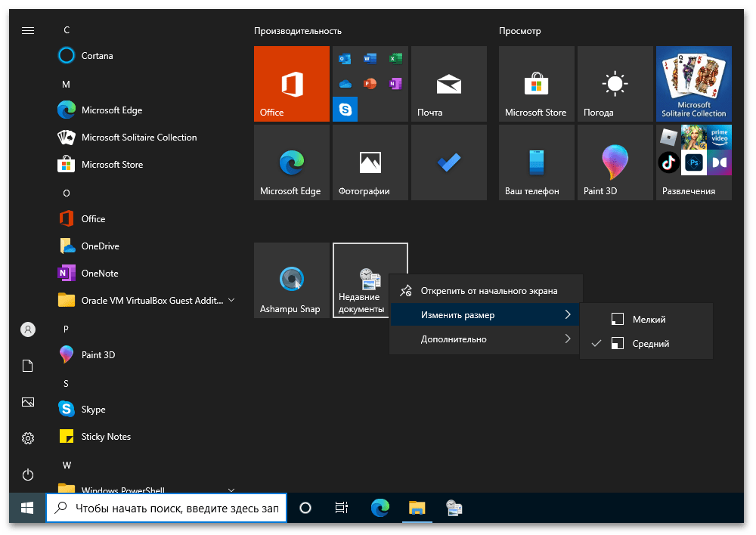The width and height of the screenshot is (756, 535).
Task: Click the Windows Start button
Action: coord(27,509)
